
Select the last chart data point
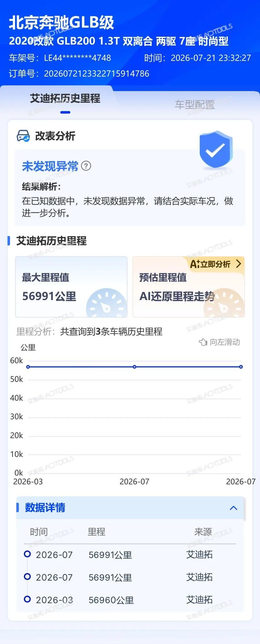point(241,367)
